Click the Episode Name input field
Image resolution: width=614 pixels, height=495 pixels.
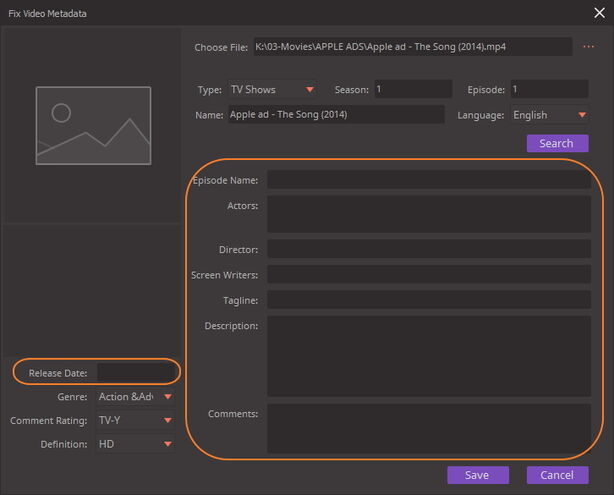[429, 180]
